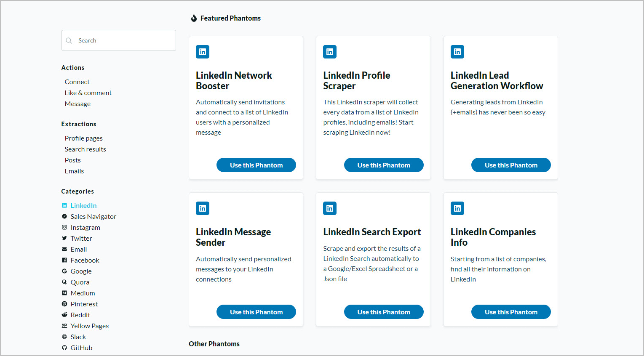
Task: Use the LinkedIn Companies Info Phantom
Action: tap(511, 312)
